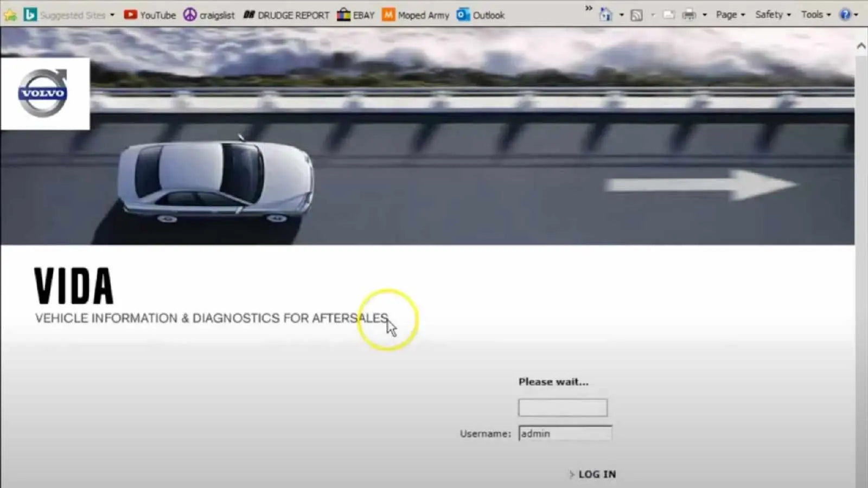Click the Print icon on the command bar
The image size is (868, 488).
689,15
